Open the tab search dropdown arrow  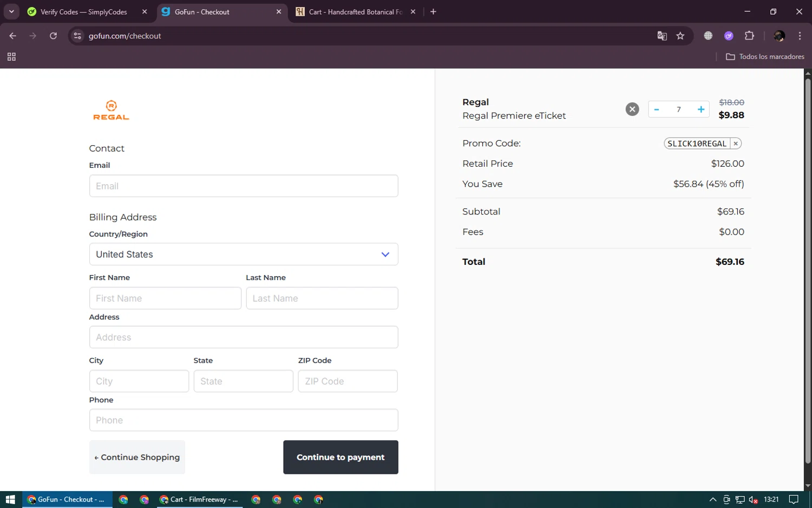point(11,11)
